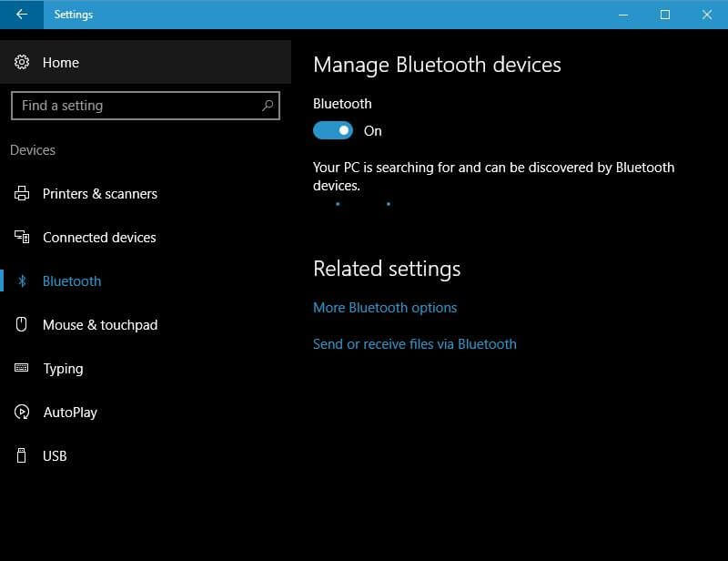This screenshot has width=728, height=561.
Task: Click the Typing keyboard icon
Action: click(21, 368)
